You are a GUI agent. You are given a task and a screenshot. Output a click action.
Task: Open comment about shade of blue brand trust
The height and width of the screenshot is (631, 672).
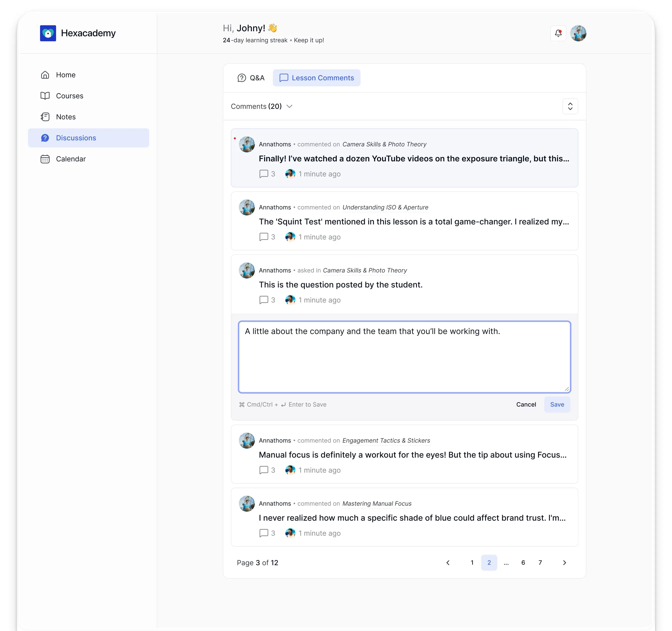tap(412, 518)
